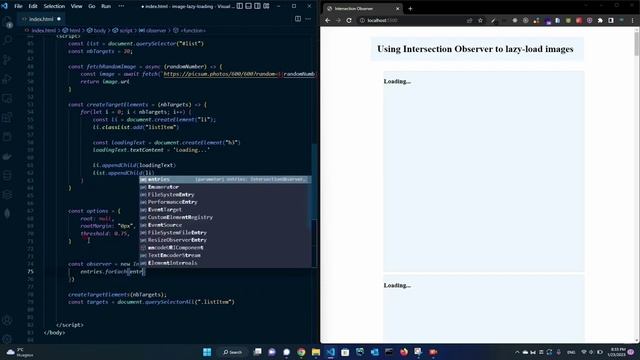Open the Accounts icon in activity bar

7,320
